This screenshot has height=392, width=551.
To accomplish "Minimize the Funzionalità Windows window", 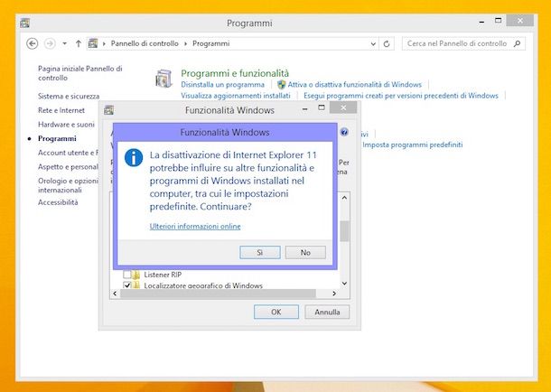I will coord(305,109).
